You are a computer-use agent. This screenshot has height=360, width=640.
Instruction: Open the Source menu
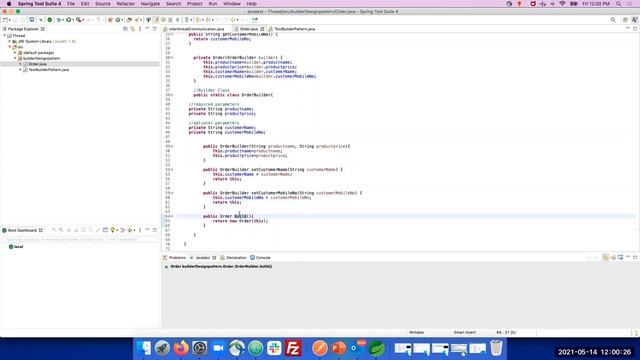[103, 4]
